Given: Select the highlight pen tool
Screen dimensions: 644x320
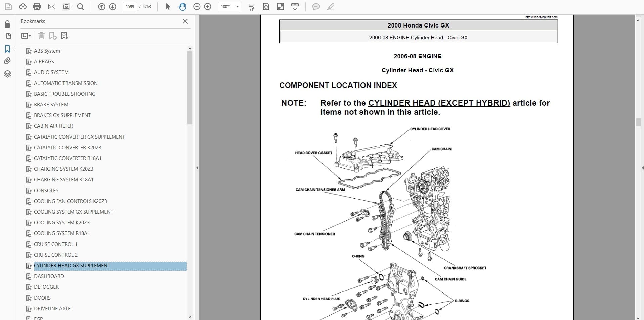Looking at the screenshot, I should click(x=331, y=7).
